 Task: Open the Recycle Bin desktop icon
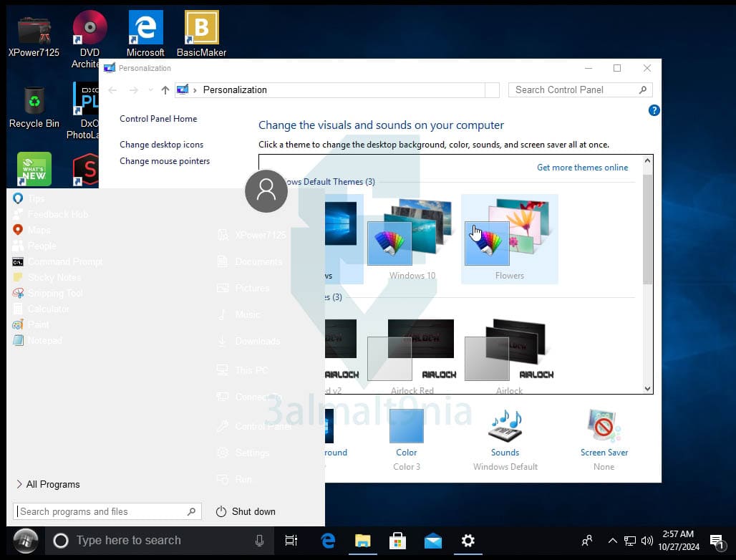click(x=34, y=107)
